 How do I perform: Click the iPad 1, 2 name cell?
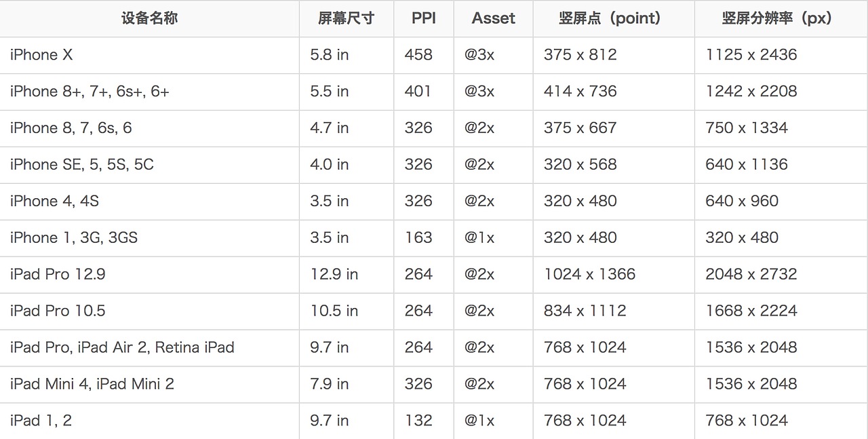41,421
